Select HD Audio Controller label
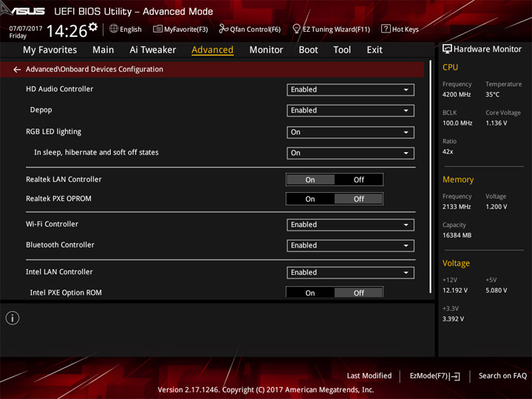This screenshot has width=532, height=399. coord(59,89)
